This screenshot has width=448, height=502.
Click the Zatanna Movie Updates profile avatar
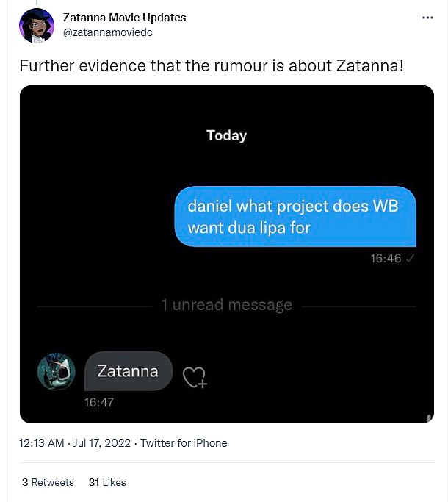click(37, 26)
